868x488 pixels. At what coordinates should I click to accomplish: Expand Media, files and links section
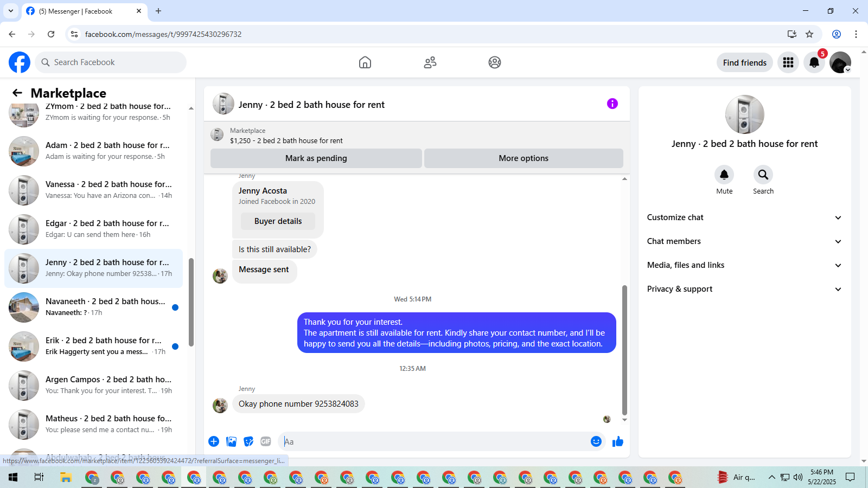pyautogui.click(x=744, y=265)
